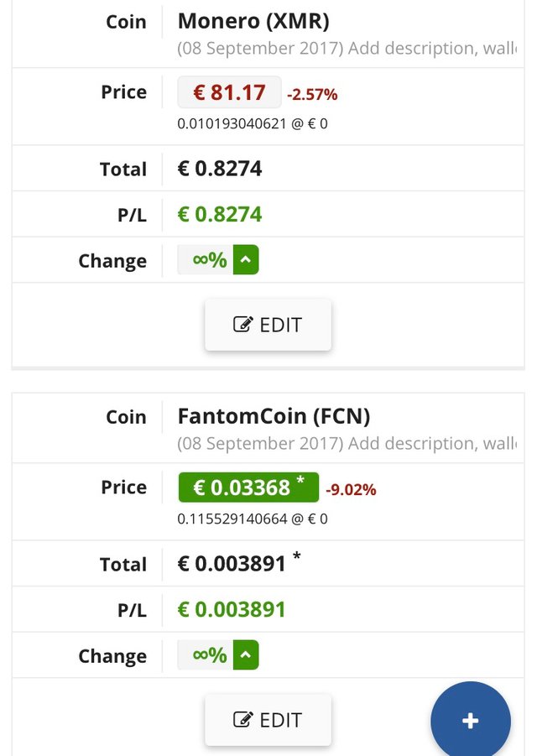This screenshot has width=537, height=756.
Task: Click FantomCoin's add description note text
Action: pyautogui.click(x=347, y=444)
